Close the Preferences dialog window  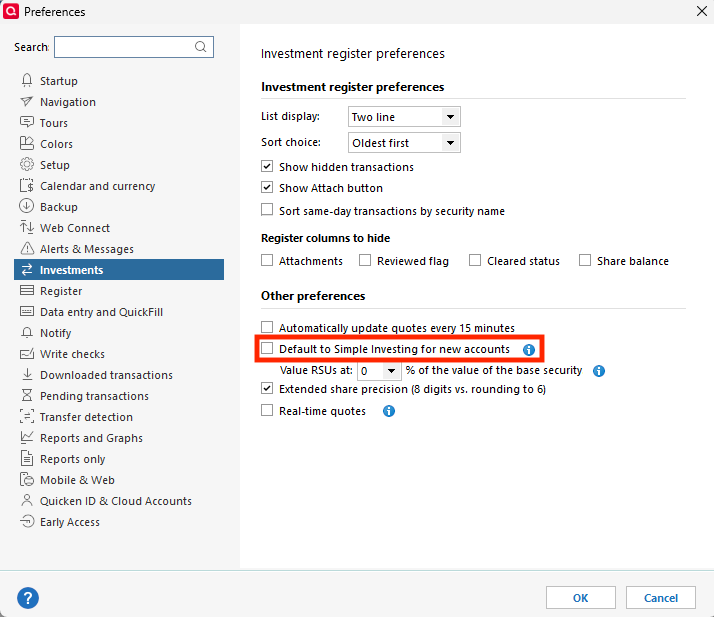tap(702, 11)
